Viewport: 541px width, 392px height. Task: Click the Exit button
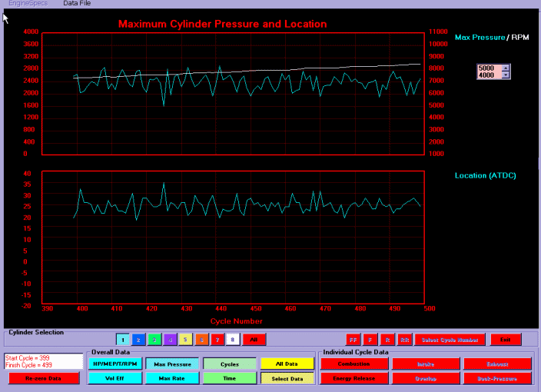click(505, 339)
